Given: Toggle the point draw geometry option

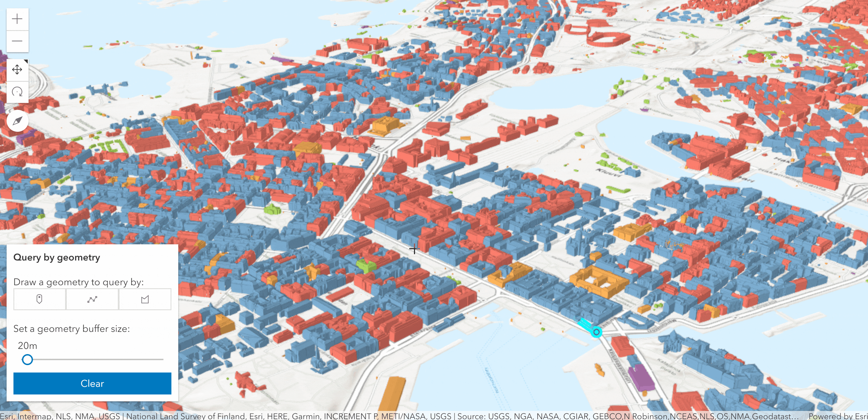Looking at the screenshot, I should pos(39,299).
